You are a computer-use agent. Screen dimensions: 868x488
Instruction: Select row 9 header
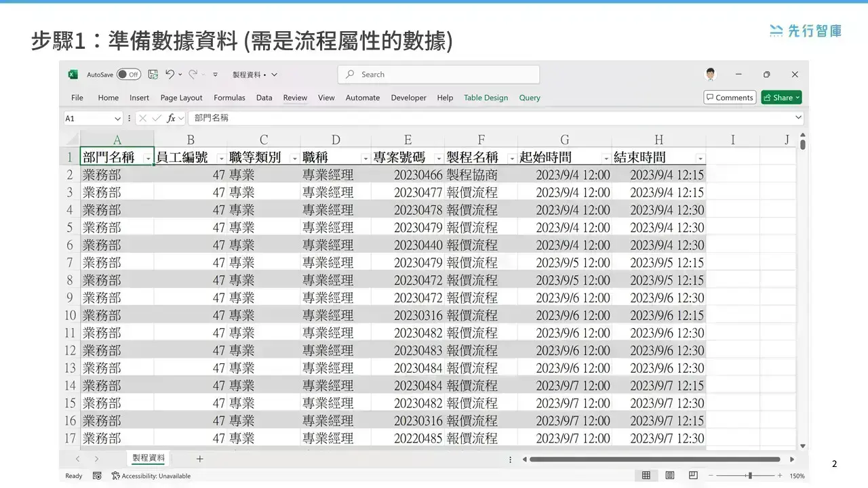tap(71, 298)
